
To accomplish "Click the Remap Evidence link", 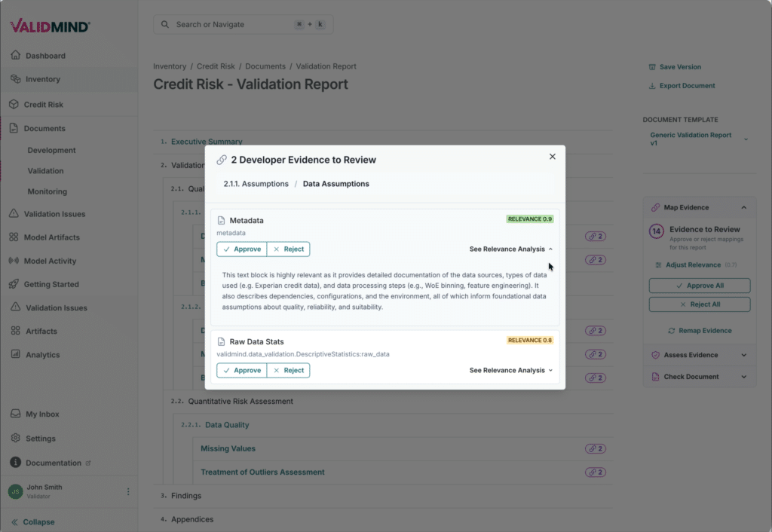I will coord(699,330).
